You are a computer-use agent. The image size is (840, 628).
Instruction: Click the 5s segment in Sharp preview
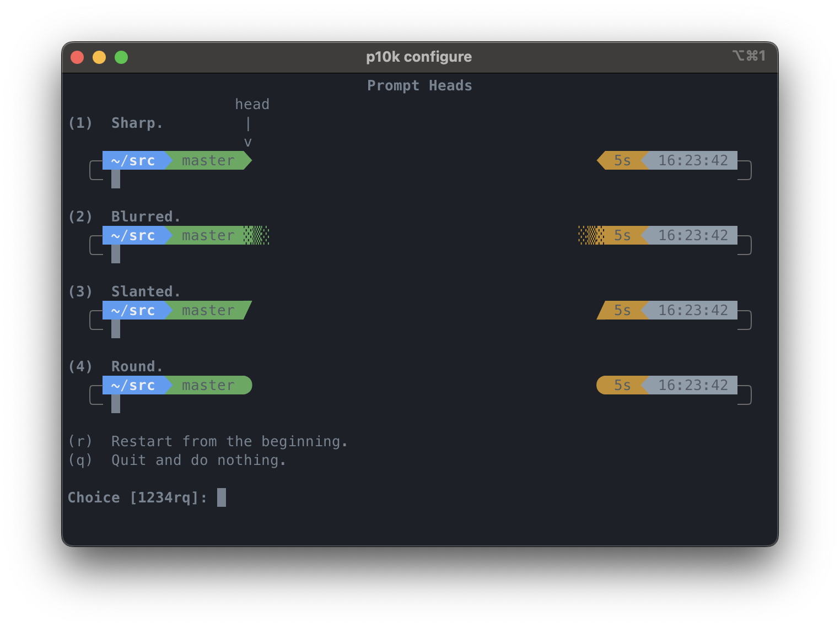tap(622, 160)
